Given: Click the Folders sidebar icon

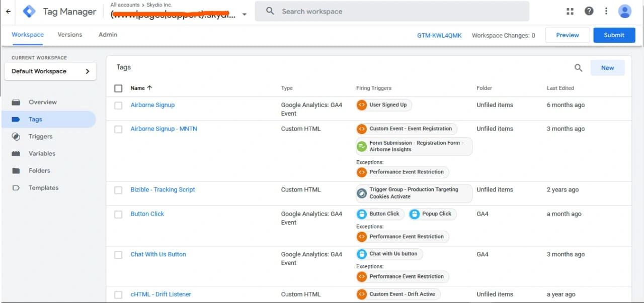Looking at the screenshot, I should [x=16, y=170].
